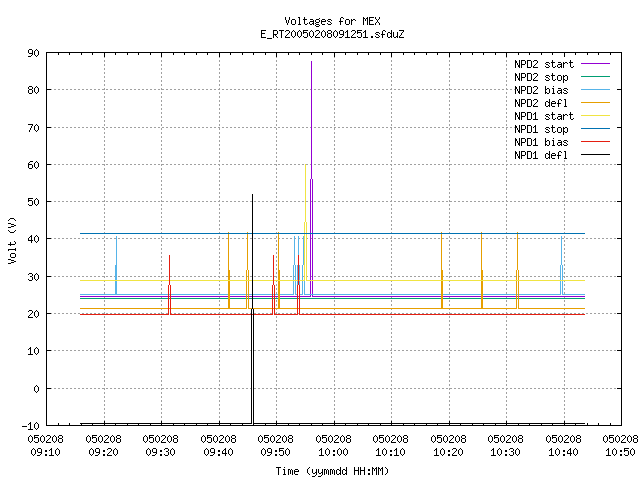Click the "NPD2 start" legend label

(x=544, y=64)
